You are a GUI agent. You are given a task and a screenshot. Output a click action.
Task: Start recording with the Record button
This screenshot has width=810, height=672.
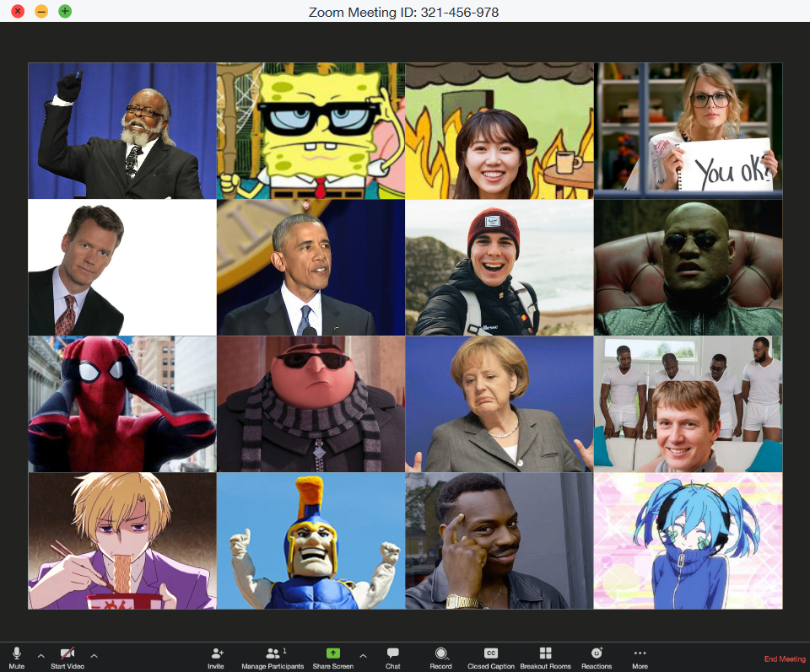coord(440,658)
